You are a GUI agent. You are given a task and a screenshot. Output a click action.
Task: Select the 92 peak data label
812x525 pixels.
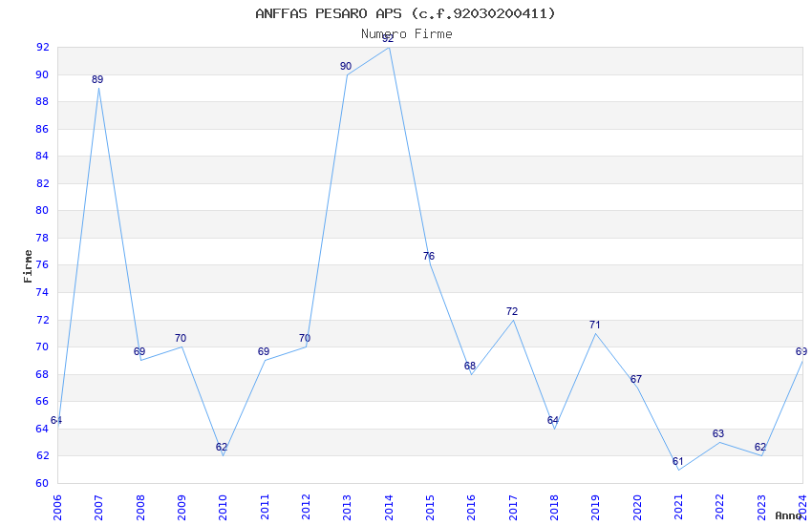pos(388,39)
